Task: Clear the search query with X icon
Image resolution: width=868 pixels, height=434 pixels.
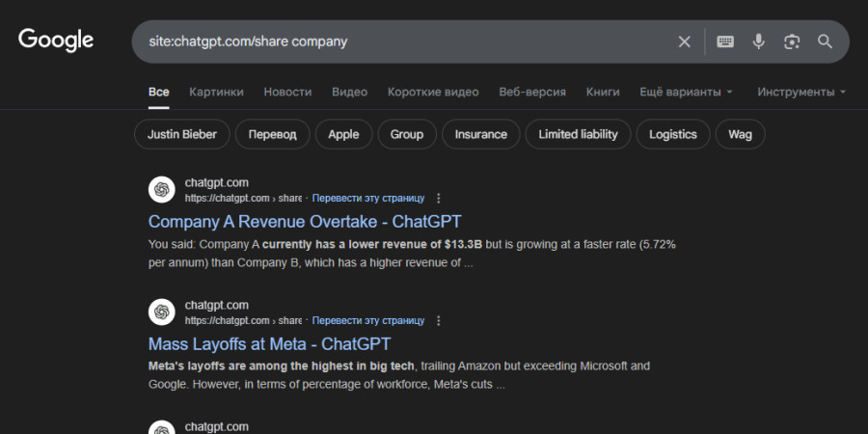Action: tap(684, 41)
